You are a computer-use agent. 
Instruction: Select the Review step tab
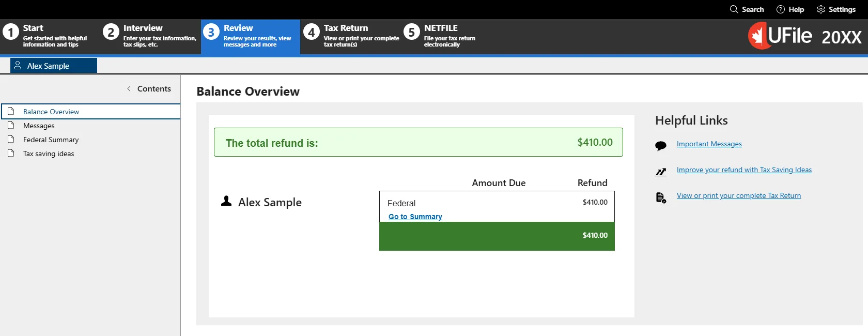point(251,37)
